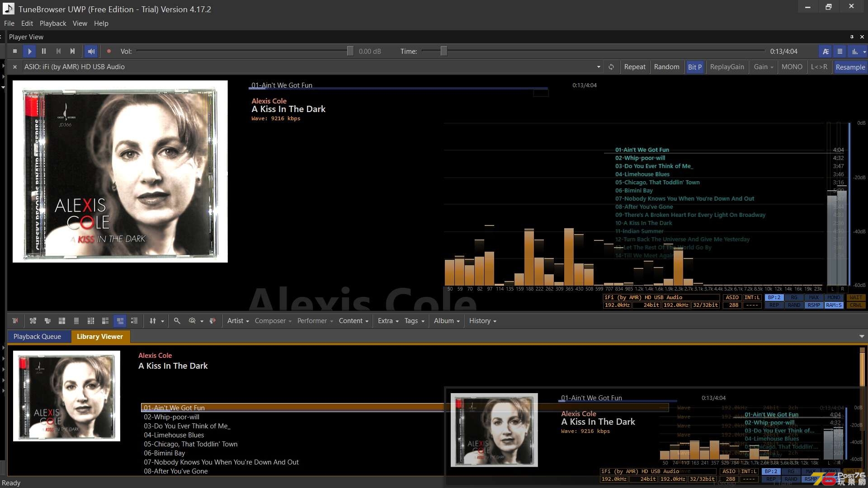Toggle L<>R channel swap
The height and width of the screenshot is (488, 868).
click(x=819, y=67)
